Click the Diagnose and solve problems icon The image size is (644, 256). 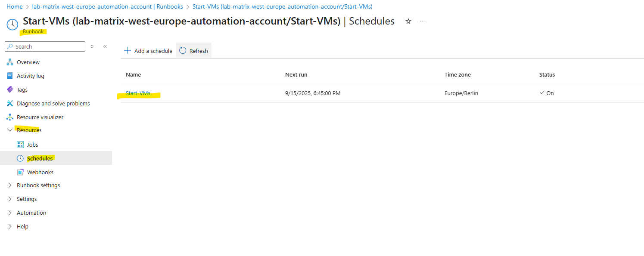10,104
